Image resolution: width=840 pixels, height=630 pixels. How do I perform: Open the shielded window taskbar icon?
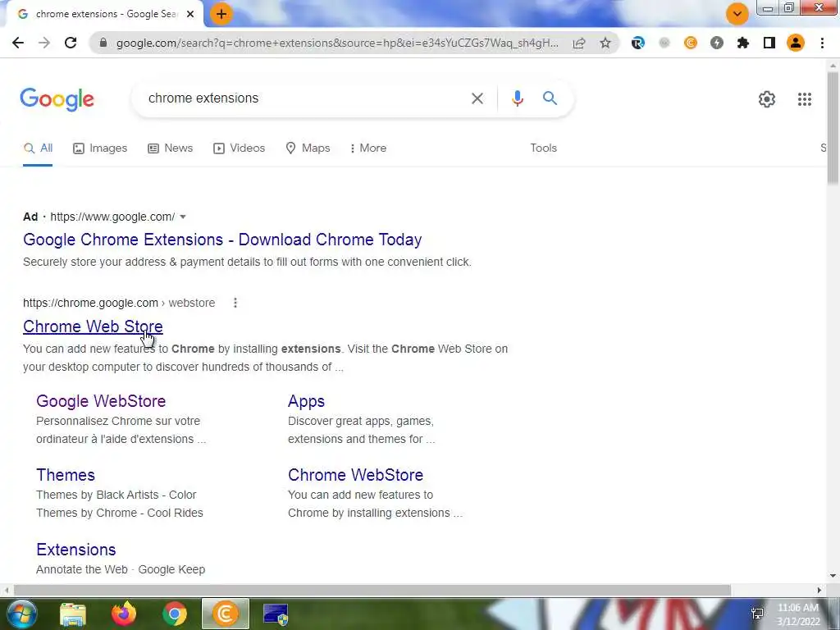(276, 614)
